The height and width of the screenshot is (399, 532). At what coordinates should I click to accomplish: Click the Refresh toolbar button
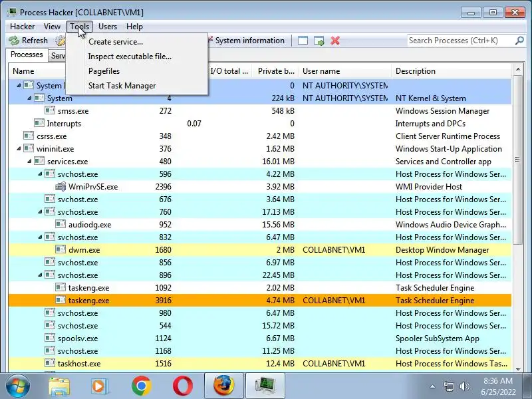click(x=29, y=41)
